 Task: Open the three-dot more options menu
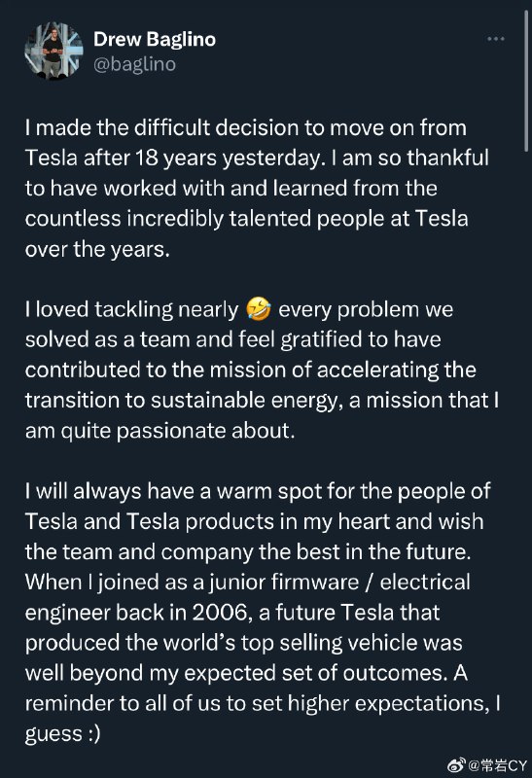pyautogui.click(x=495, y=39)
